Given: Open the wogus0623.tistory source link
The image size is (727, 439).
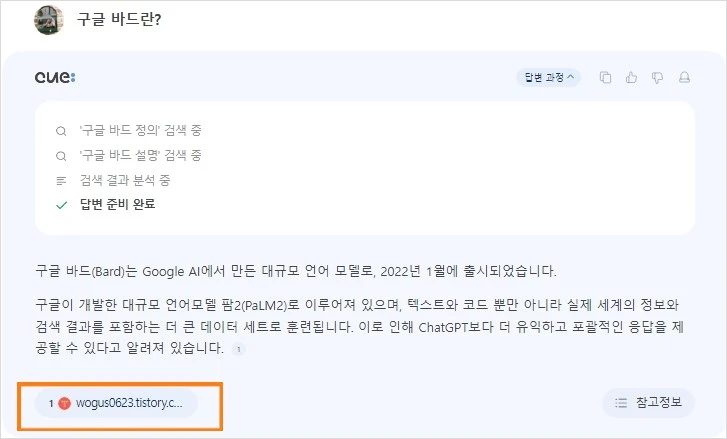Looking at the screenshot, I should pyautogui.click(x=116, y=403).
